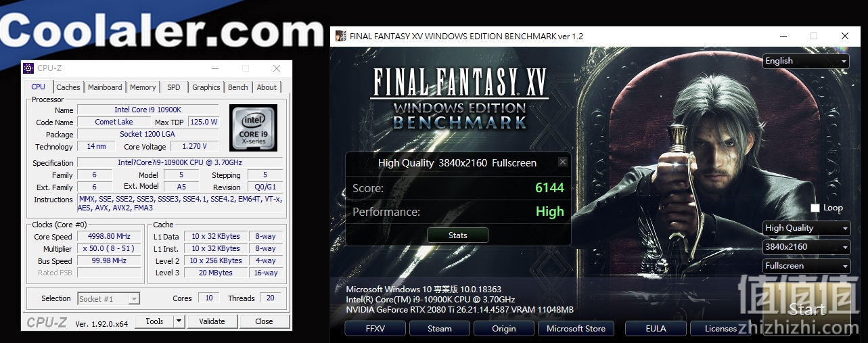868x343 pixels.
Task: Click the Intel Core i9 X-series logo
Action: 253,128
